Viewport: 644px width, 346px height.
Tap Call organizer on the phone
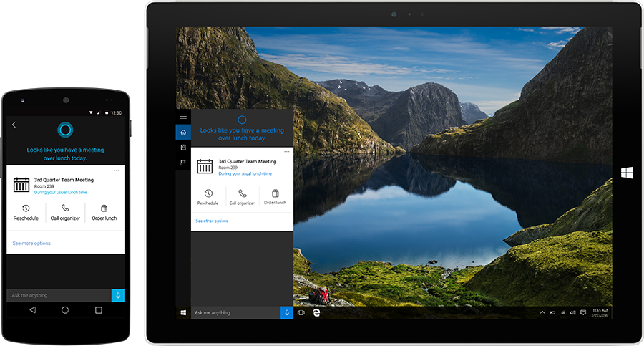point(65,212)
